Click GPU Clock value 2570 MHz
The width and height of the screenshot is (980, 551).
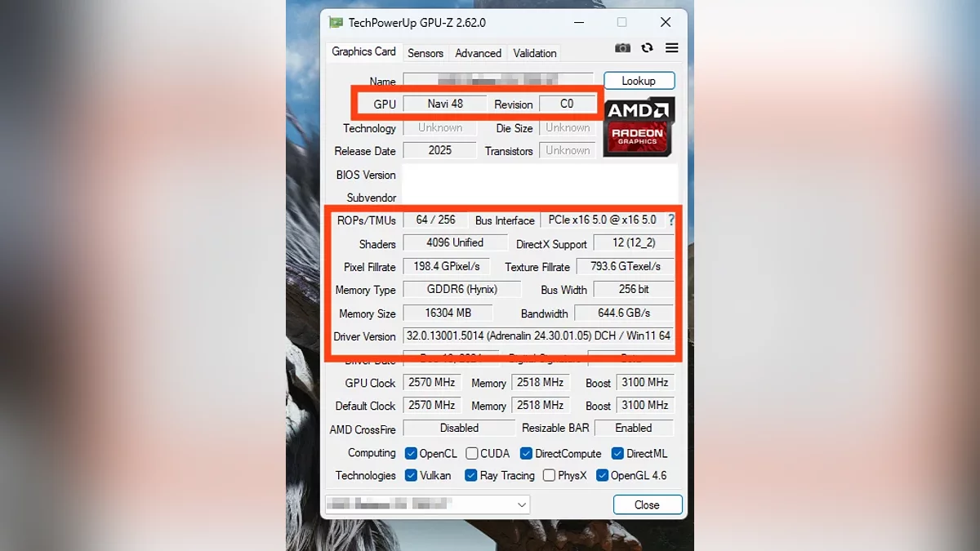click(432, 382)
